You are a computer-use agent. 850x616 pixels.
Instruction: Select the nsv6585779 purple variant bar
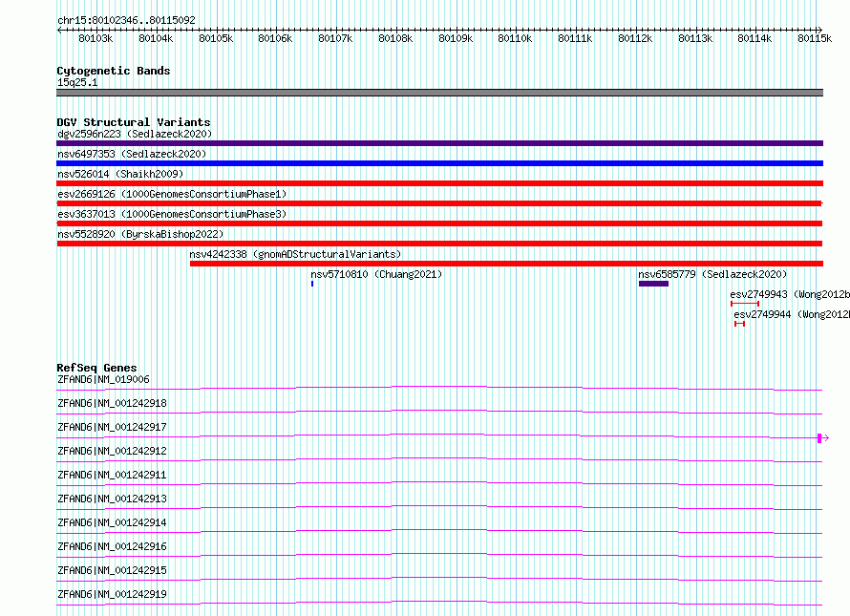point(653,284)
